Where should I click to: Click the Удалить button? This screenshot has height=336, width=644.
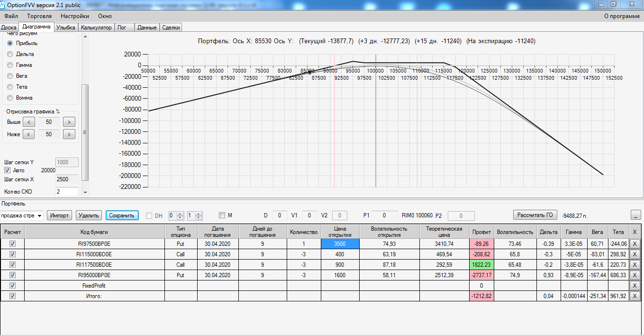[x=89, y=215]
